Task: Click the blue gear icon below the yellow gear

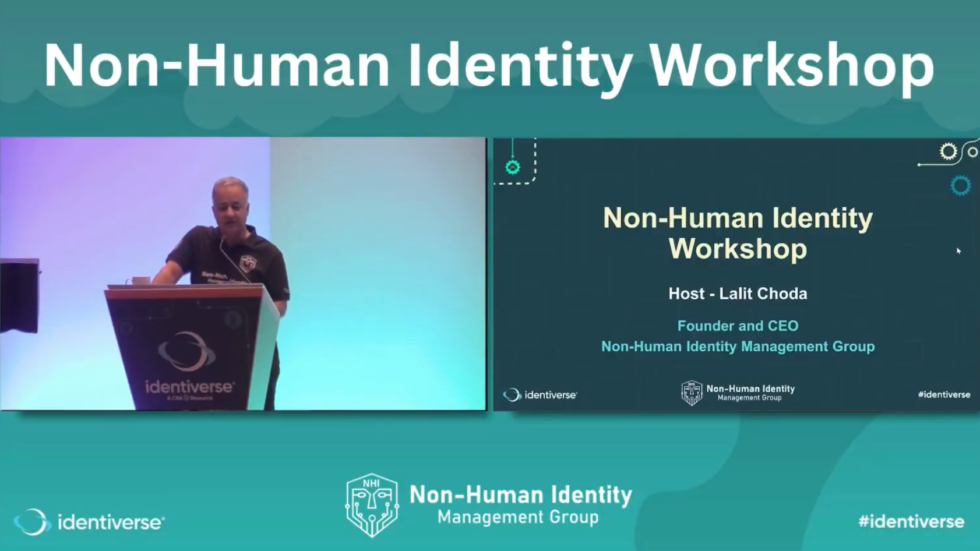Action: coord(960,186)
